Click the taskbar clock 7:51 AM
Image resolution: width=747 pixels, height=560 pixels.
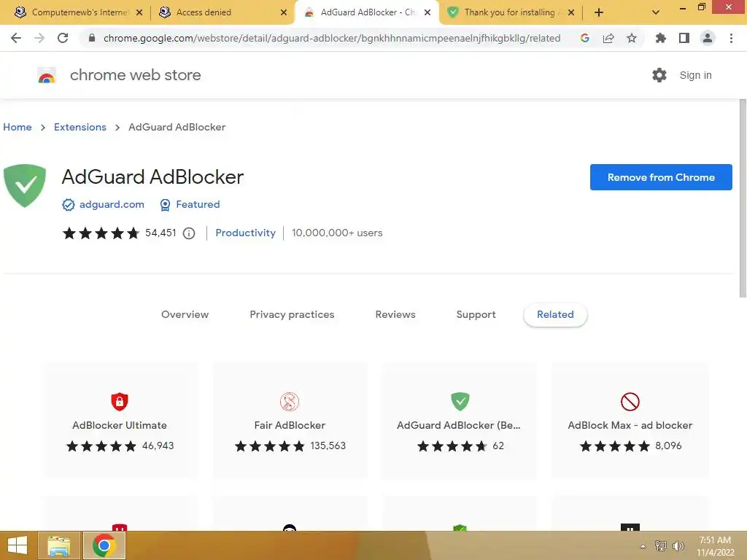[715, 540]
